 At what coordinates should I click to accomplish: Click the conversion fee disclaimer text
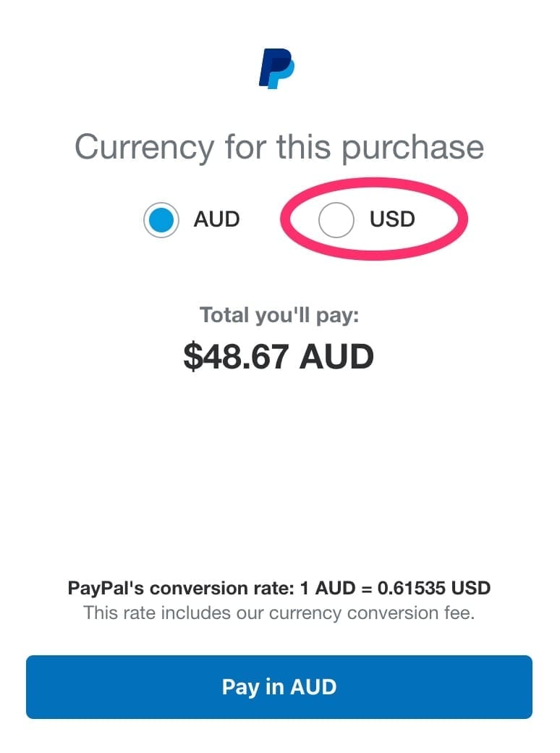[280, 613]
